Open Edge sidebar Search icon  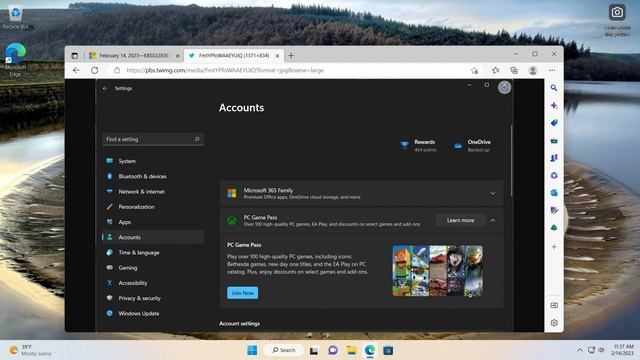(x=554, y=88)
